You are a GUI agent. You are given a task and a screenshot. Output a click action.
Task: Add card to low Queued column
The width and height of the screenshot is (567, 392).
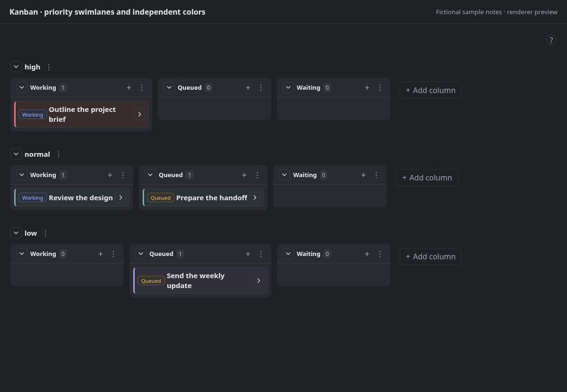point(248,254)
